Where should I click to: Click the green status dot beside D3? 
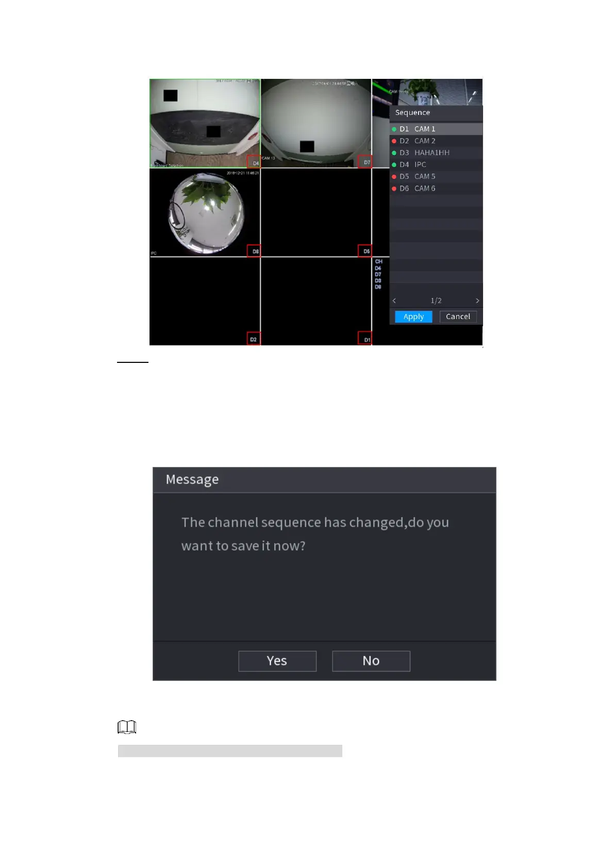(x=394, y=153)
